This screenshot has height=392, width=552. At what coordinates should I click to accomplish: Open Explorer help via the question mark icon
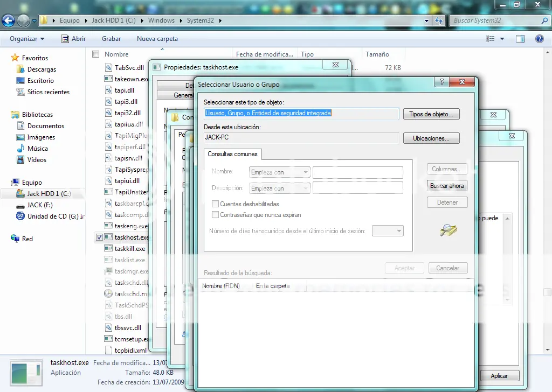click(x=539, y=39)
